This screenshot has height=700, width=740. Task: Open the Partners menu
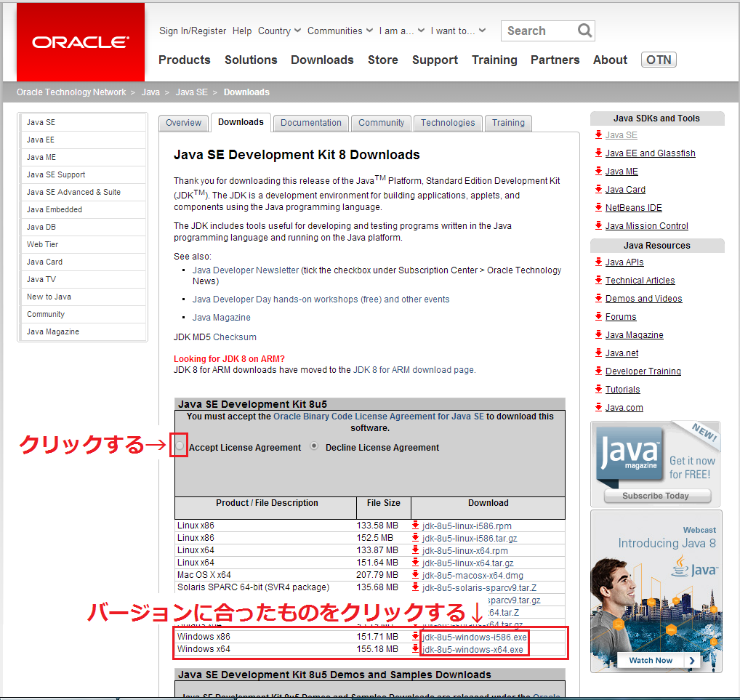click(555, 60)
